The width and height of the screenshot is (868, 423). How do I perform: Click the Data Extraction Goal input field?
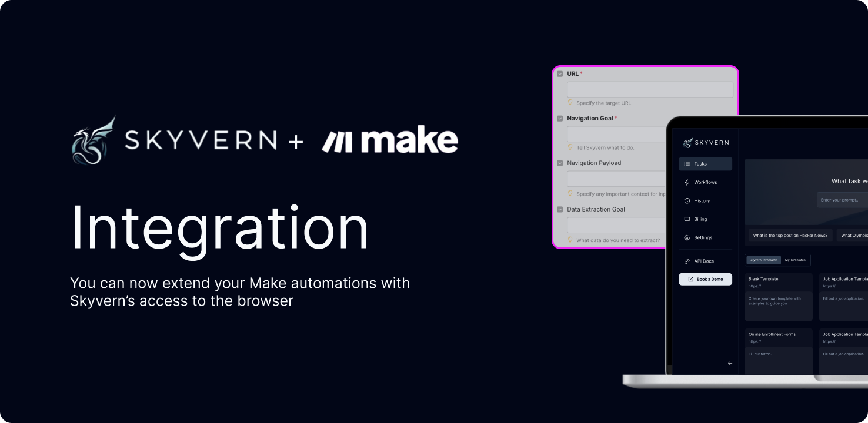pos(616,225)
